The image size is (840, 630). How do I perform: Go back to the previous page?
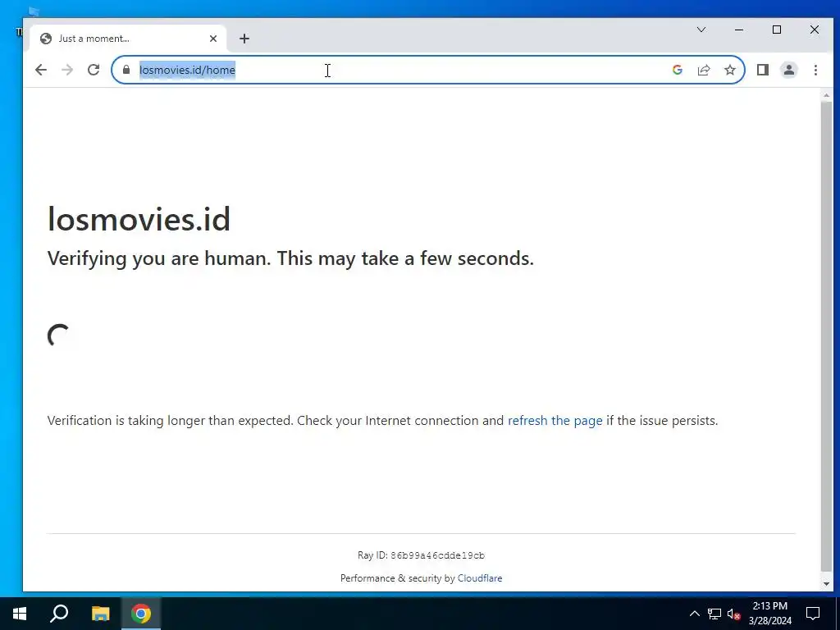coord(41,70)
